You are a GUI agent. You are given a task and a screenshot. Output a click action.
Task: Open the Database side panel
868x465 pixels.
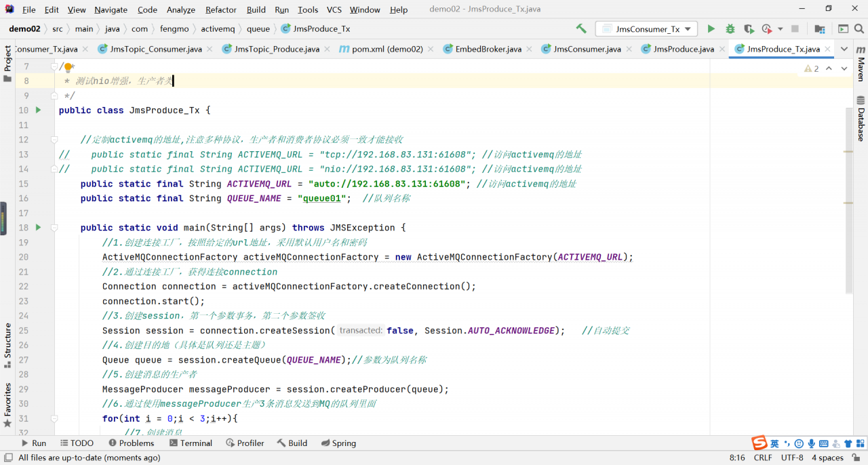coord(861,118)
